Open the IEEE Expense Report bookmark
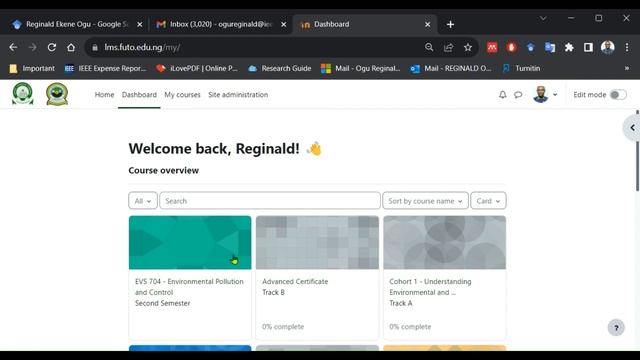640x360 pixels. pyautogui.click(x=105, y=68)
